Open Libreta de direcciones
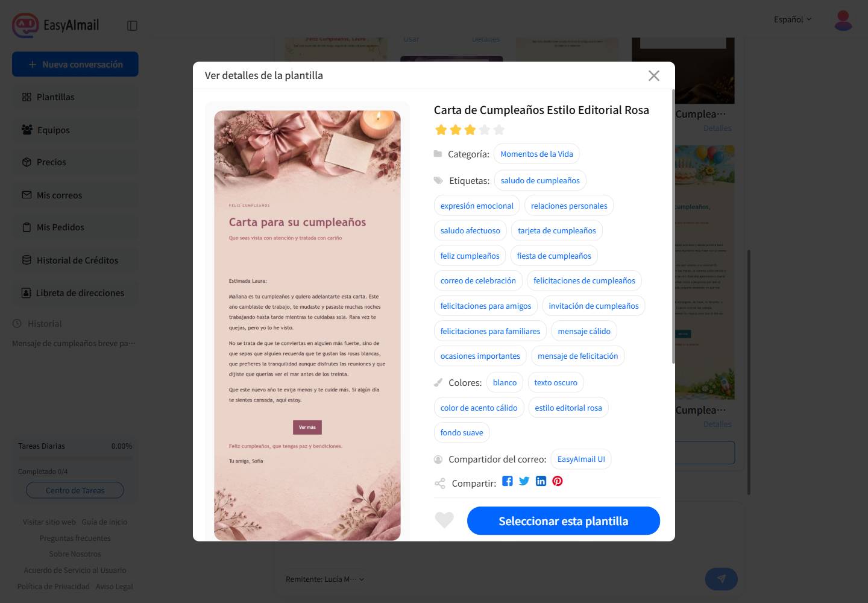This screenshot has width=868, height=603. (x=75, y=292)
